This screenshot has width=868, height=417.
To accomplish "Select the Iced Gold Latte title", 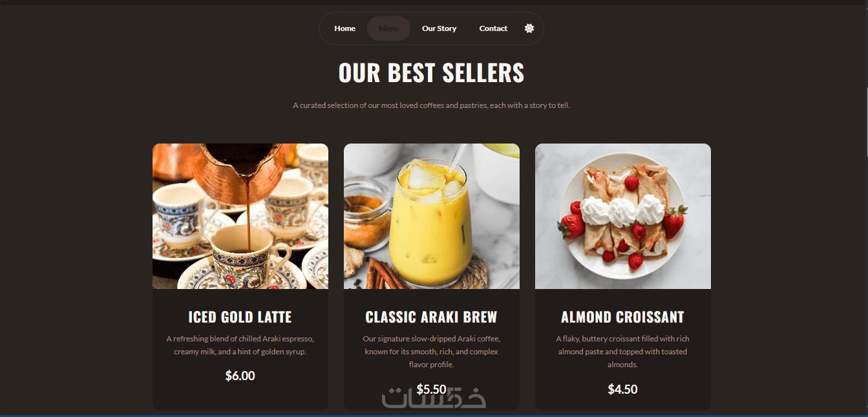I will (240, 317).
